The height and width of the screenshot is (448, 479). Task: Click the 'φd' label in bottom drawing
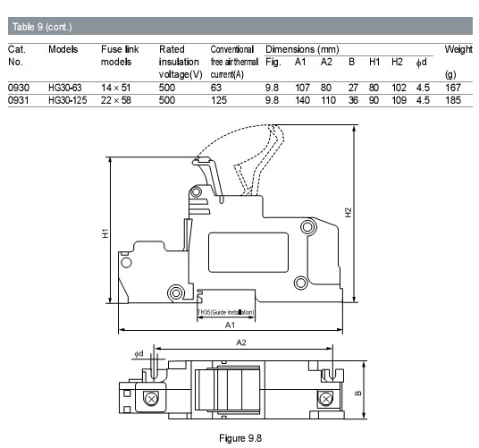coord(139,354)
